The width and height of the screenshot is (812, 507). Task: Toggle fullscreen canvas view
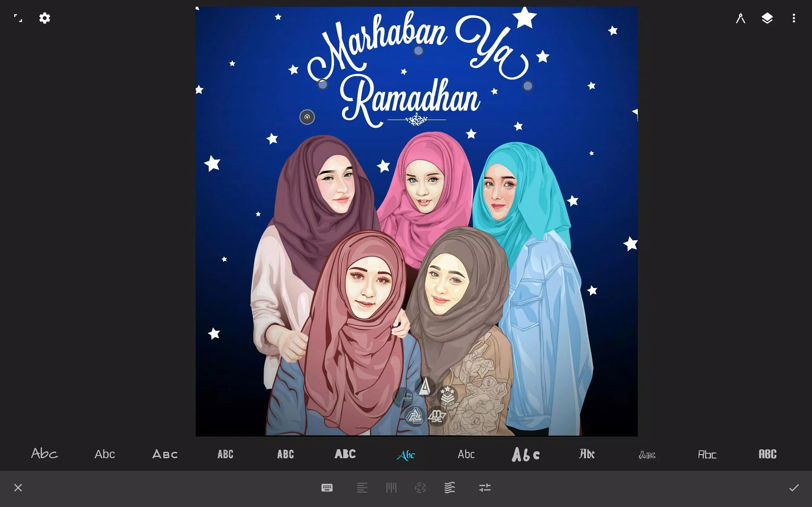point(18,18)
